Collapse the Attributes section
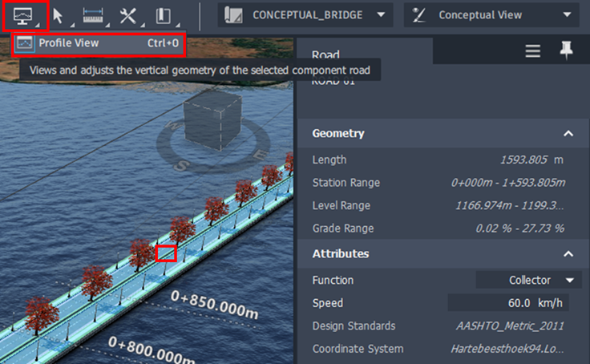590x364 pixels. click(568, 254)
